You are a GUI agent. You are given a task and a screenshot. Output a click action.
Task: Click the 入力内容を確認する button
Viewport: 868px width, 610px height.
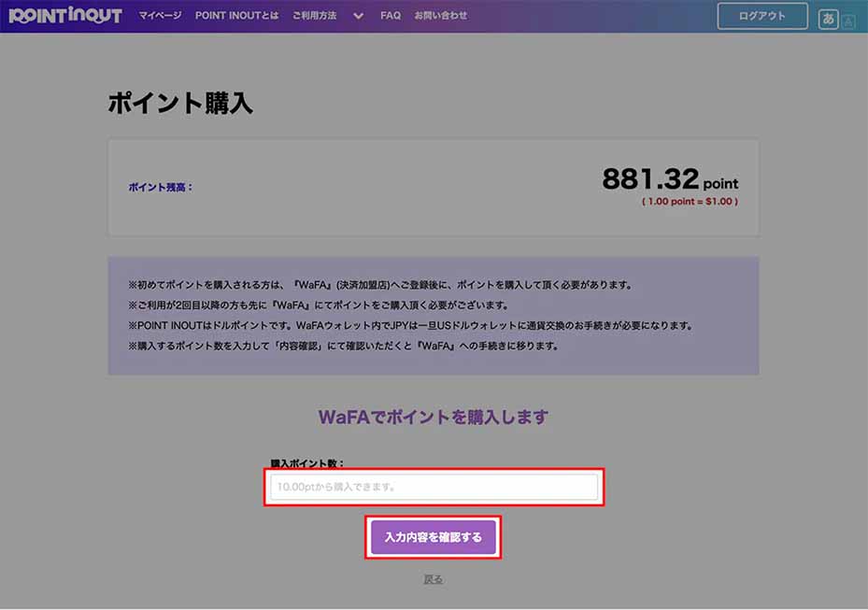[x=434, y=537]
